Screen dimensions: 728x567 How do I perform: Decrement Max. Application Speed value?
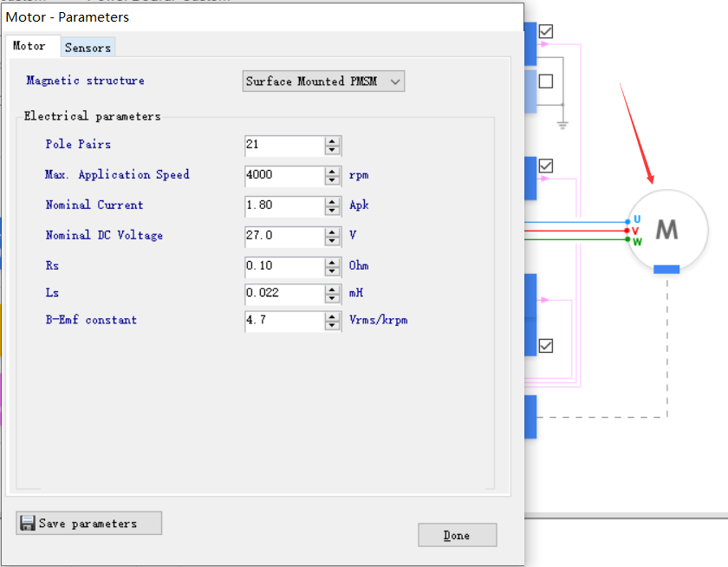[332, 180]
